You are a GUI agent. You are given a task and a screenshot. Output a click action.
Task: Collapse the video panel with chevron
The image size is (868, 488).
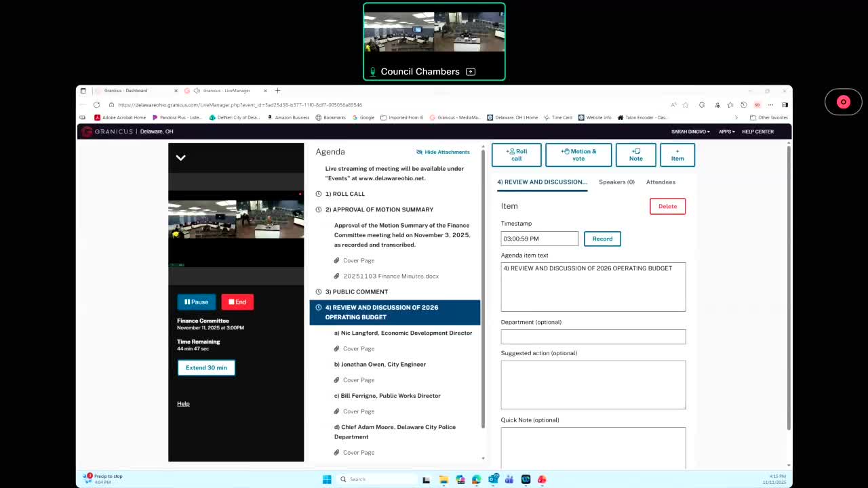tap(181, 158)
